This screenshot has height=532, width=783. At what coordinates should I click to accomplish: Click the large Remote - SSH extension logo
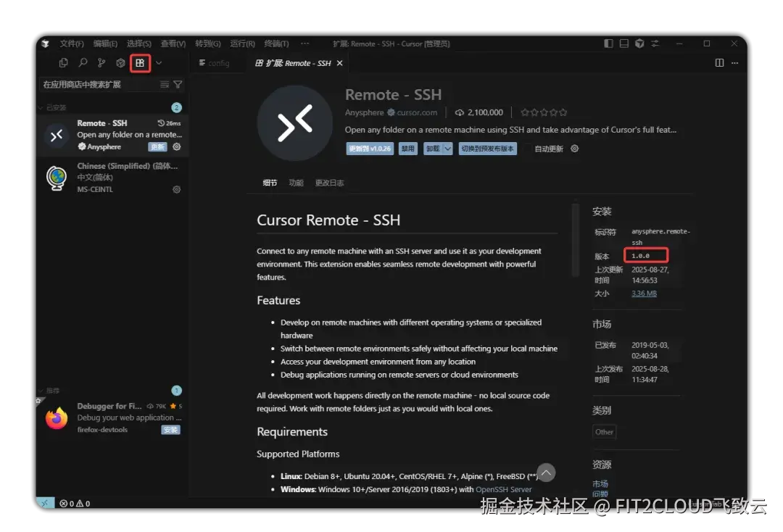coord(295,123)
